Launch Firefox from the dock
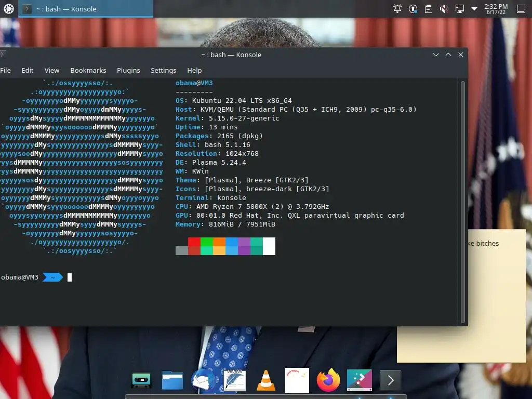532x399 pixels. click(x=328, y=380)
